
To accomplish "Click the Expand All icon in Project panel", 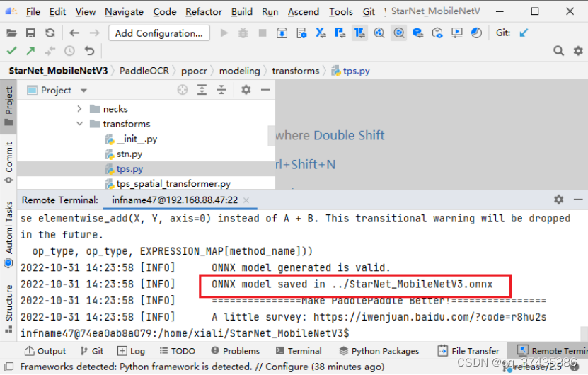I will coord(202,90).
